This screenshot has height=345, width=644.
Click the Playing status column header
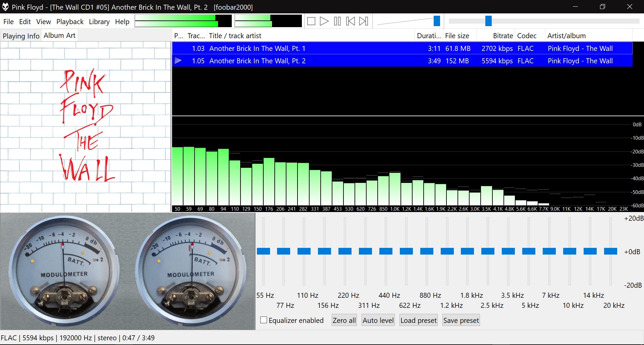178,36
